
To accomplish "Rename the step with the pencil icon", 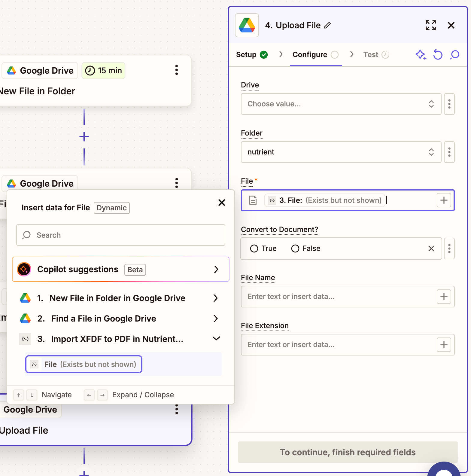I will point(327,26).
